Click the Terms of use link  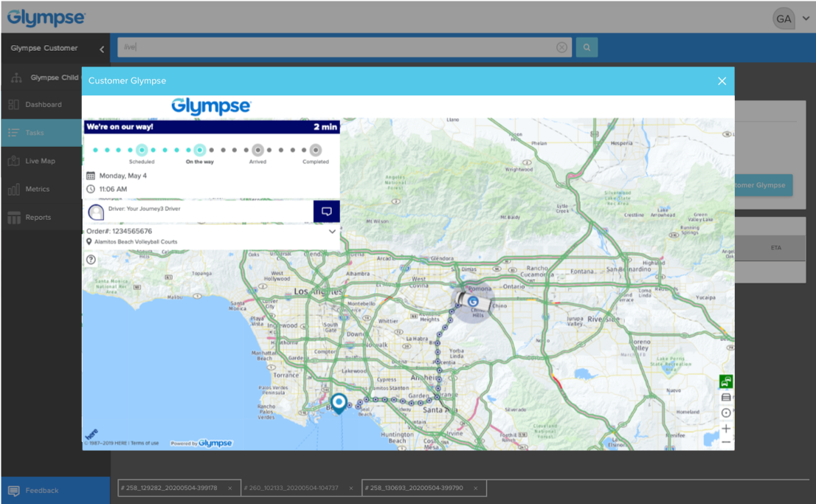(145, 443)
